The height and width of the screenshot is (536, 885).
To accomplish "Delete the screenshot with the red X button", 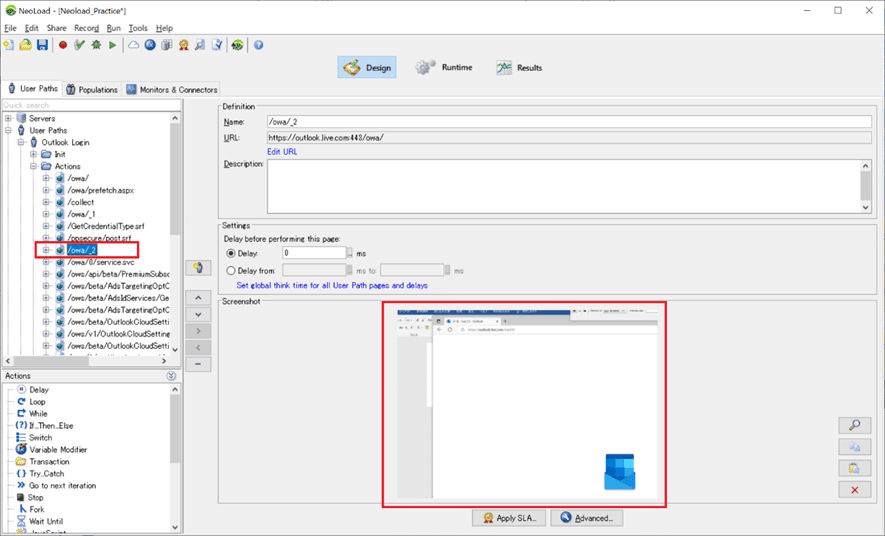I will tap(855, 490).
